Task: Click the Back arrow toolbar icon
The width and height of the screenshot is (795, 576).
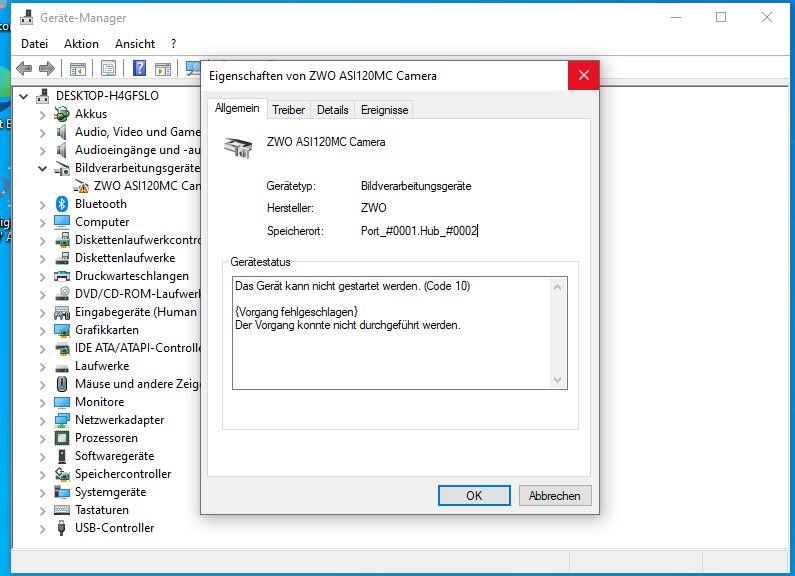Action: (24, 68)
